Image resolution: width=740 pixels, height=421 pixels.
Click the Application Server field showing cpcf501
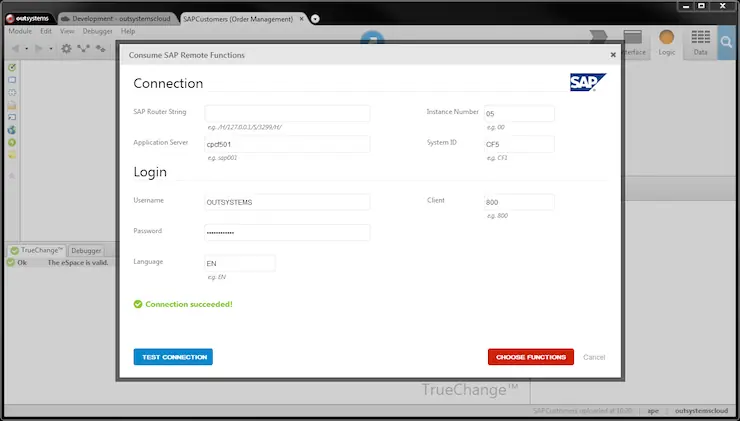point(287,144)
